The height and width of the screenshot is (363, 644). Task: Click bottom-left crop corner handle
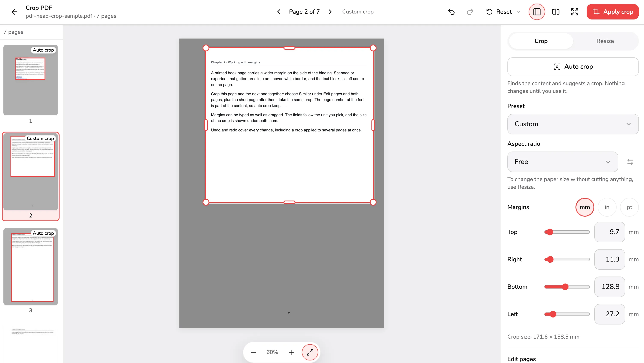point(206,202)
